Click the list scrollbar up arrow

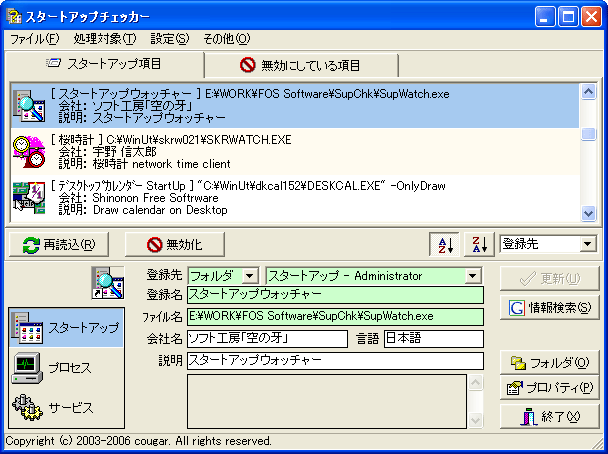tap(588, 92)
